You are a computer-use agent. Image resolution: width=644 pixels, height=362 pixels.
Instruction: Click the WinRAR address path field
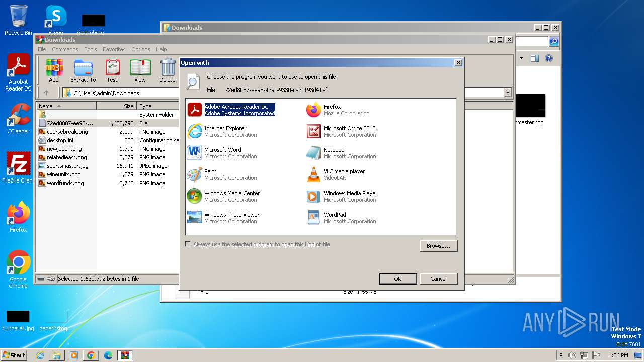(287, 93)
